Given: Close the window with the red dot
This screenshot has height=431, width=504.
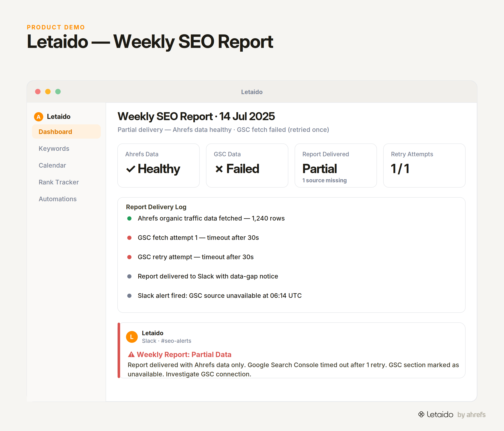Looking at the screenshot, I should pos(38,91).
